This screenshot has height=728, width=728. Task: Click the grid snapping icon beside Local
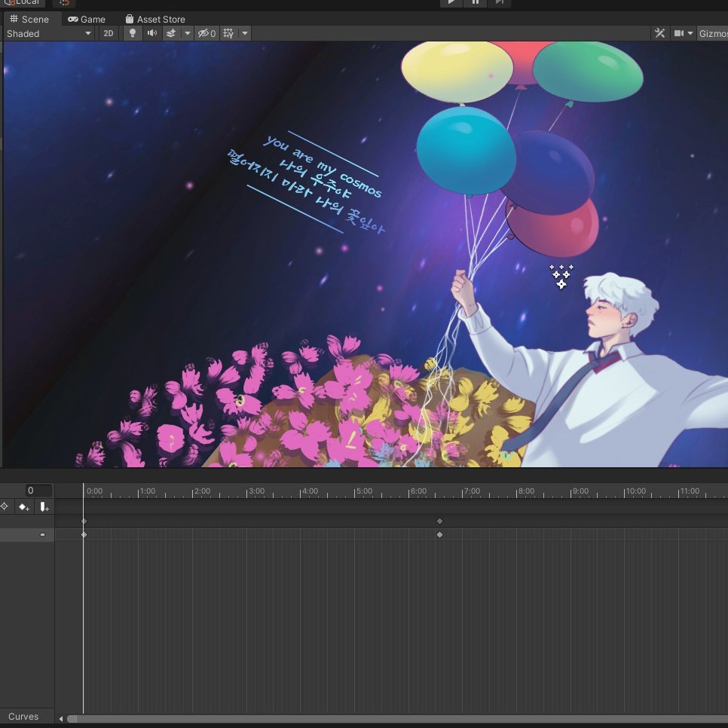pyautogui.click(x=64, y=2)
